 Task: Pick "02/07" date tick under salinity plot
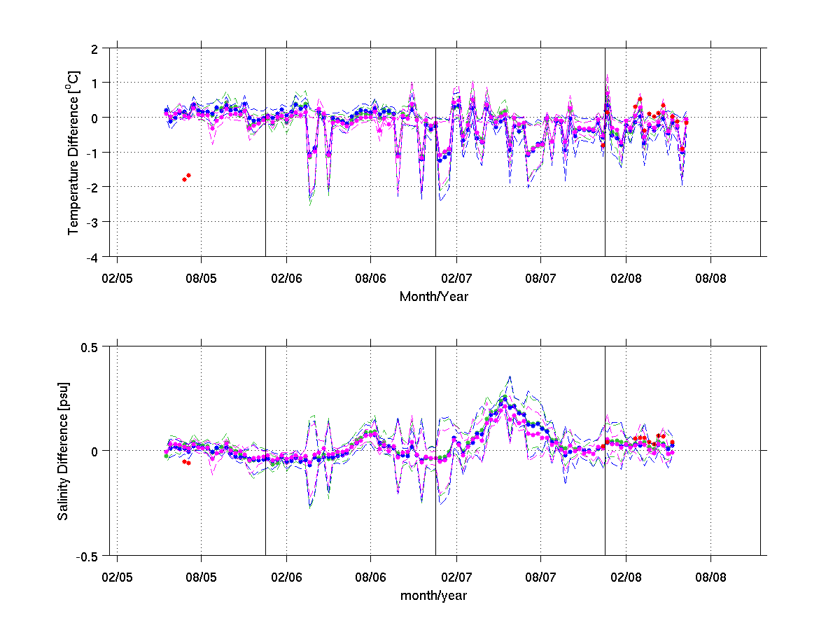(x=456, y=577)
